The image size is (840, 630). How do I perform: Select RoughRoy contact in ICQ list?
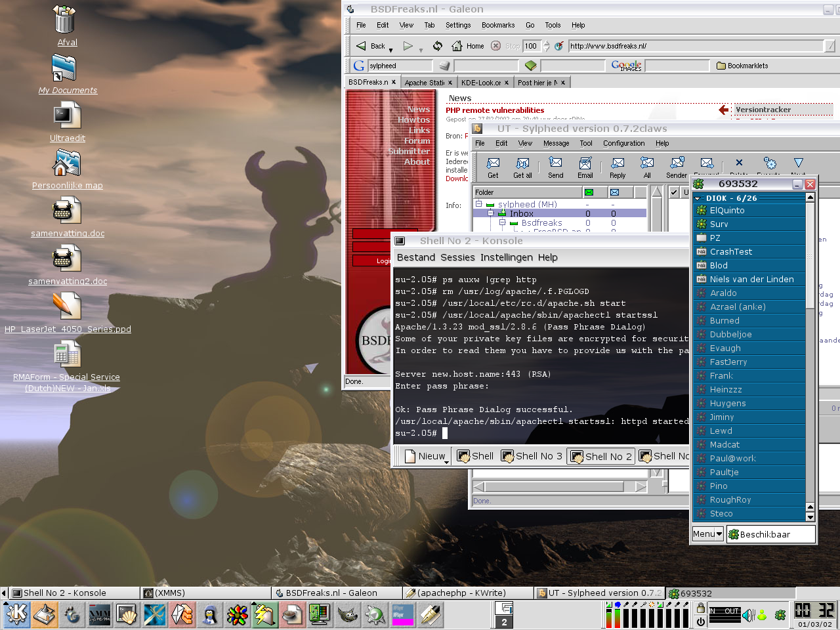tap(749, 500)
